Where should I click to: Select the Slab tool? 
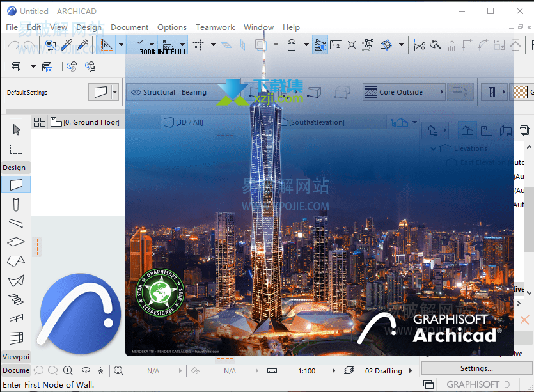tap(16, 242)
